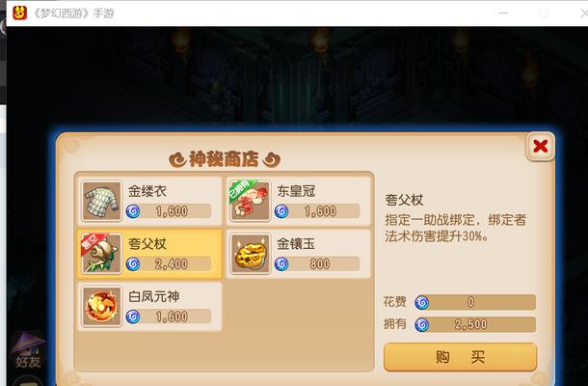Select the 金缕衣 armor icon
The image size is (588, 386).
101,201
